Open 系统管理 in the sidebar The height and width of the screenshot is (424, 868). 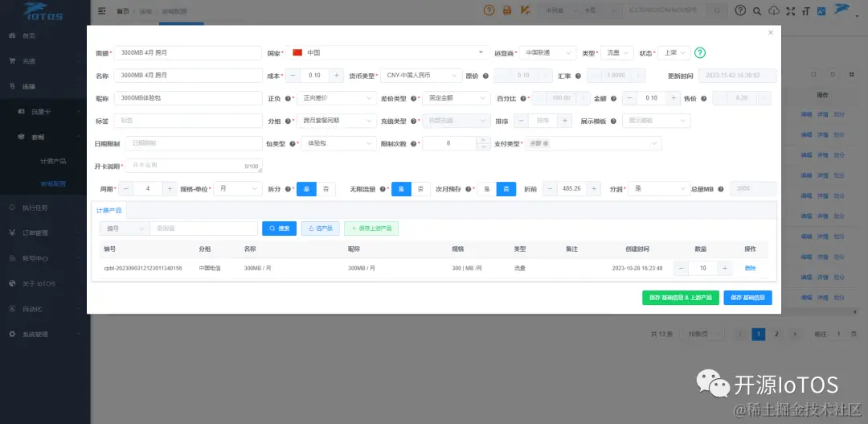pos(45,334)
